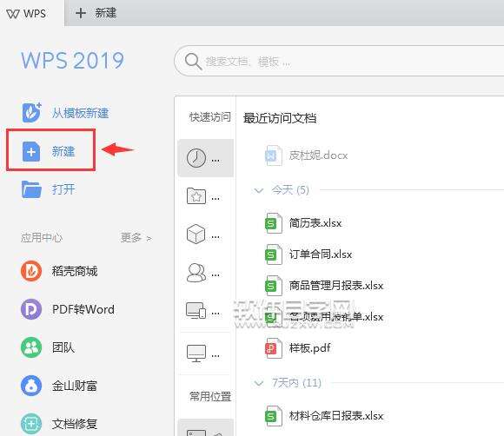
Task: Open 简历表.xlsx
Action: (315, 223)
